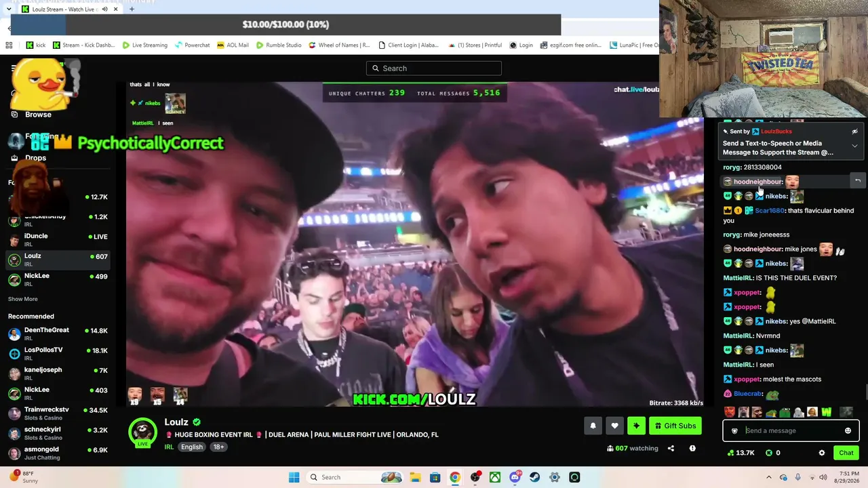This screenshot has width=868, height=488.
Task: Open chat settings gear
Action: click(822, 453)
